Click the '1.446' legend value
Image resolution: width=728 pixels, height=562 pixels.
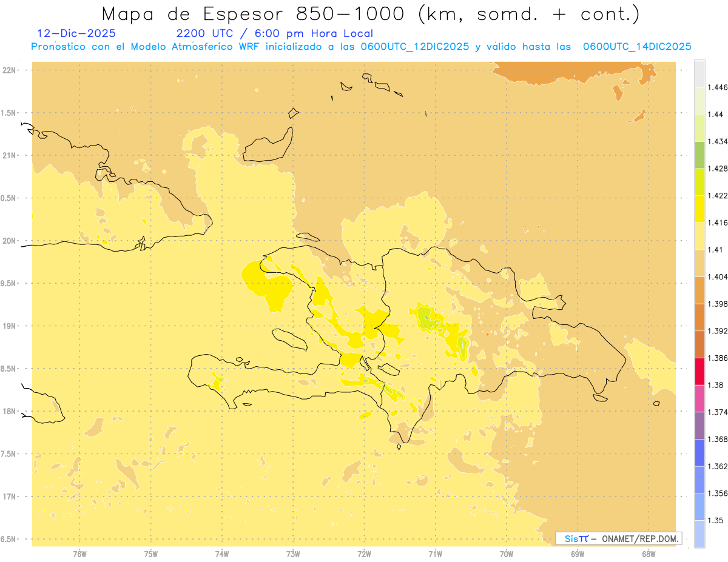pos(717,87)
